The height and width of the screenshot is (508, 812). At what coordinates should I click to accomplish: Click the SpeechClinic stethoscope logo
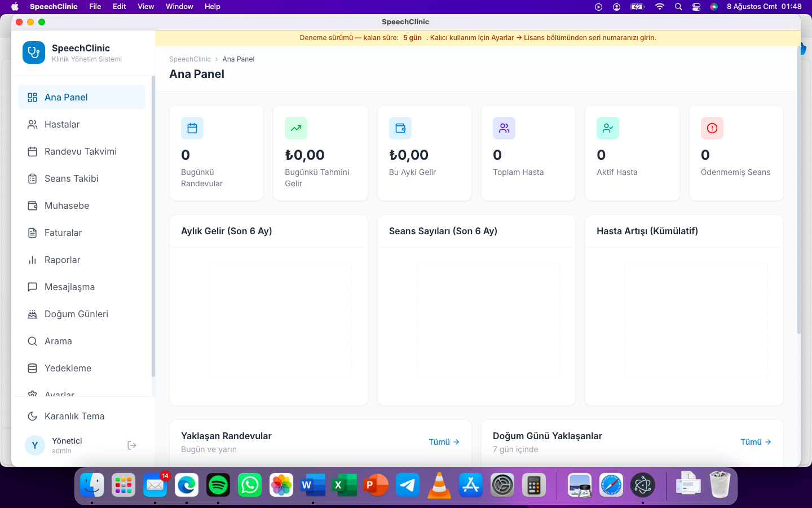click(x=34, y=52)
